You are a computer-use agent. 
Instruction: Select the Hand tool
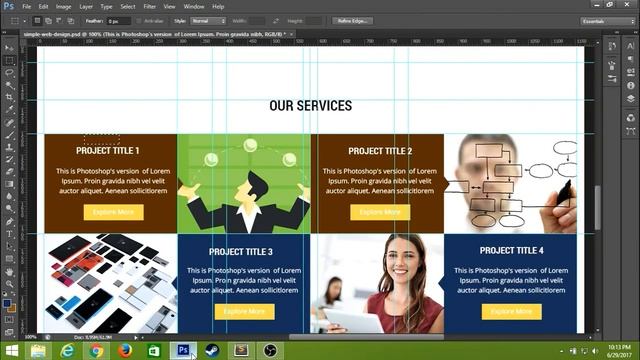click(x=9, y=272)
